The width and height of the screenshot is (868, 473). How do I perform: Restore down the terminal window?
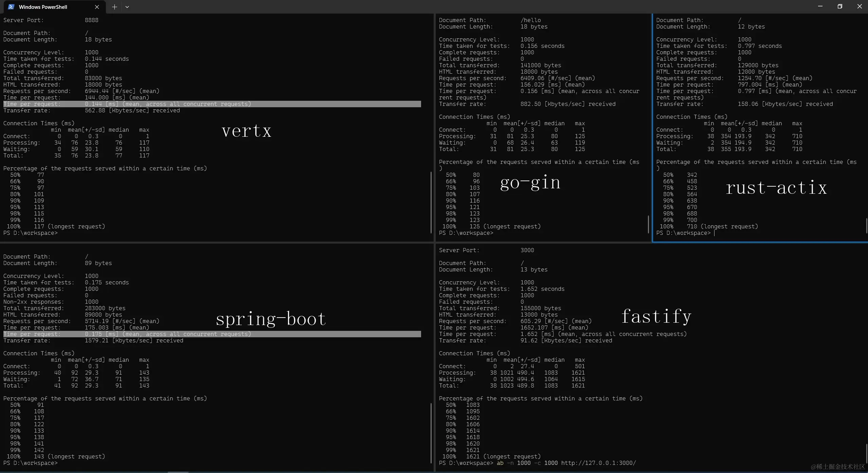[840, 6]
